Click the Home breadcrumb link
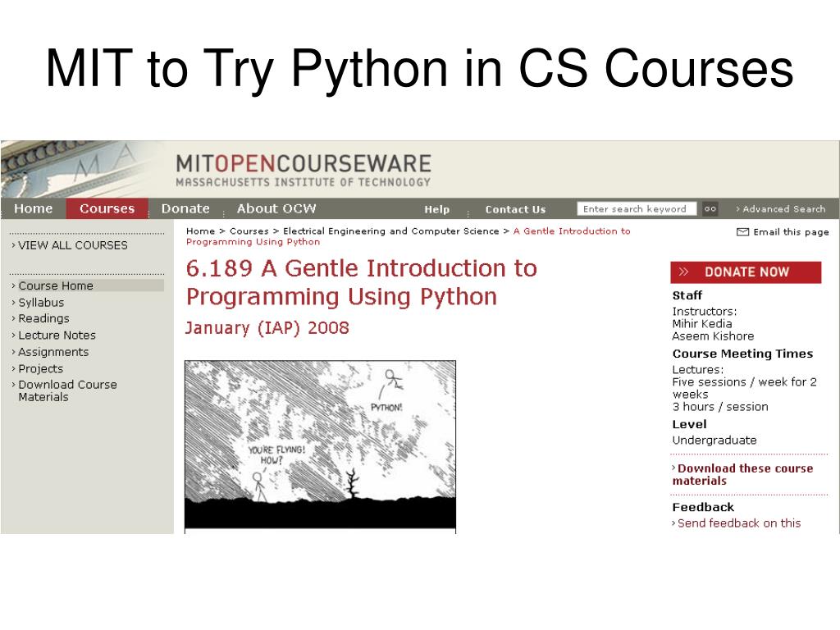The width and height of the screenshot is (840, 630). coord(200,231)
